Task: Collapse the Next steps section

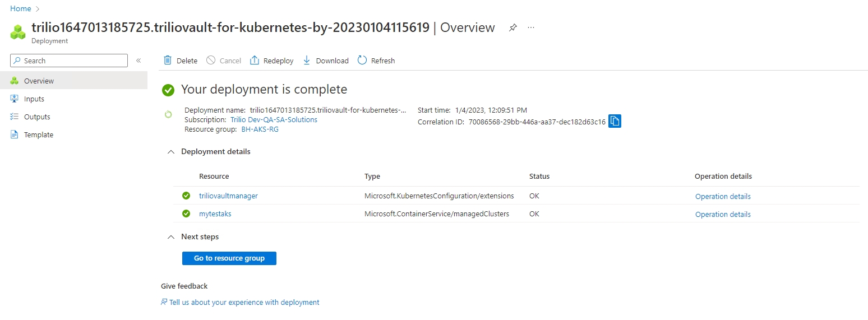Action: click(x=172, y=237)
